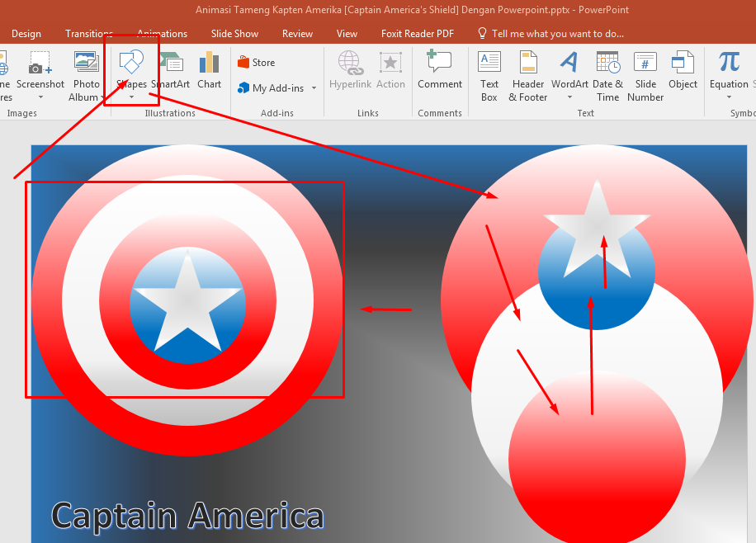
Task: Insert a SmartArt graphic
Action: (x=171, y=71)
